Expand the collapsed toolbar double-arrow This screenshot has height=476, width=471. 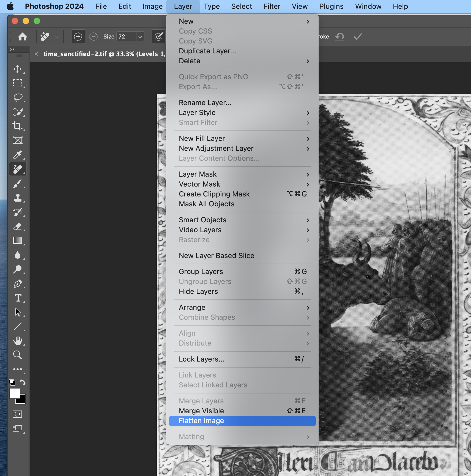point(12,49)
